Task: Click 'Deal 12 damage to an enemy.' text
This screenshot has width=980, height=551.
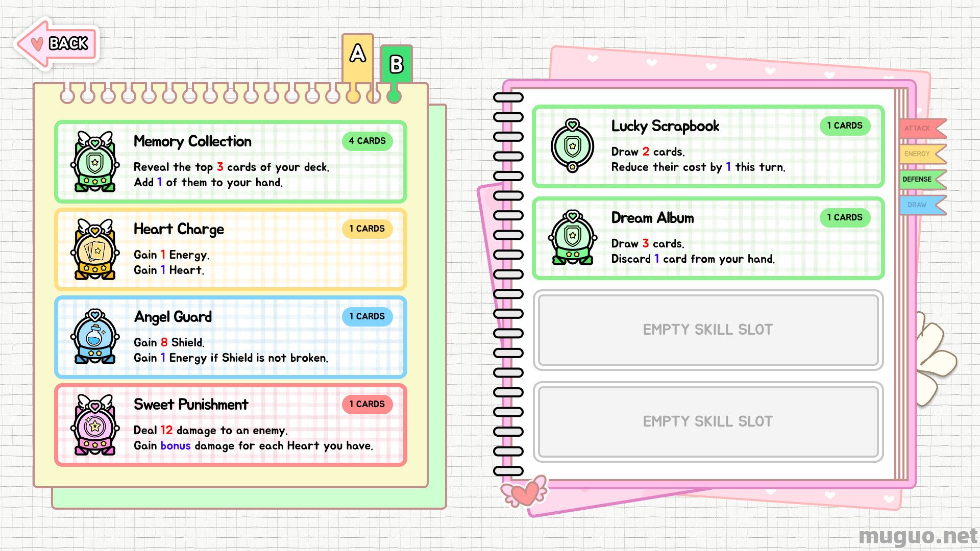Action: (210, 431)
